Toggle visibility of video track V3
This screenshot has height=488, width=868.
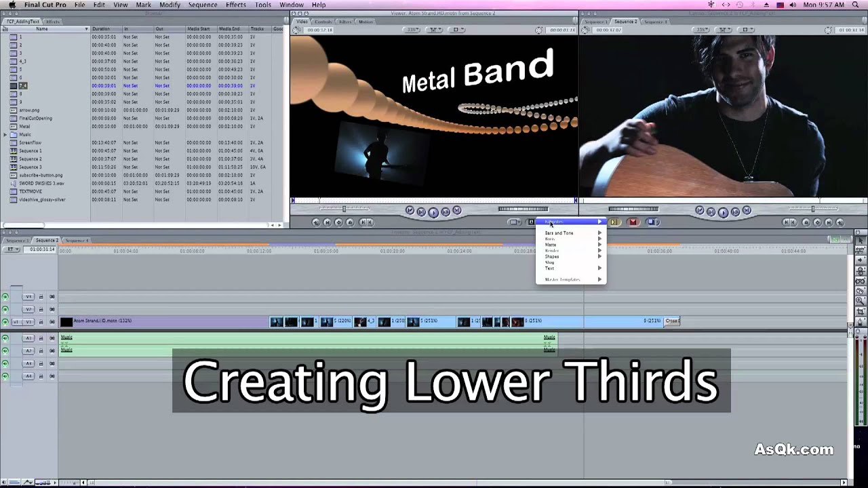(5, 297)
